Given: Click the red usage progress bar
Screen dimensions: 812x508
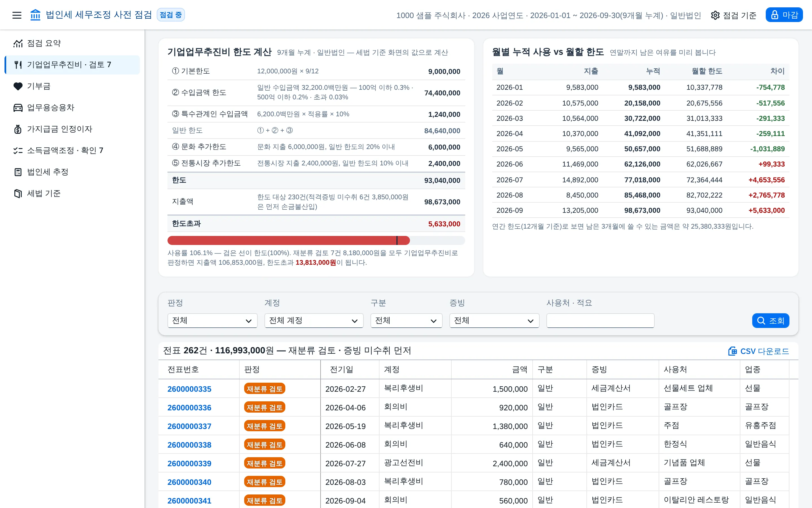Looking at the screenshot, I should tap(288, 240).
